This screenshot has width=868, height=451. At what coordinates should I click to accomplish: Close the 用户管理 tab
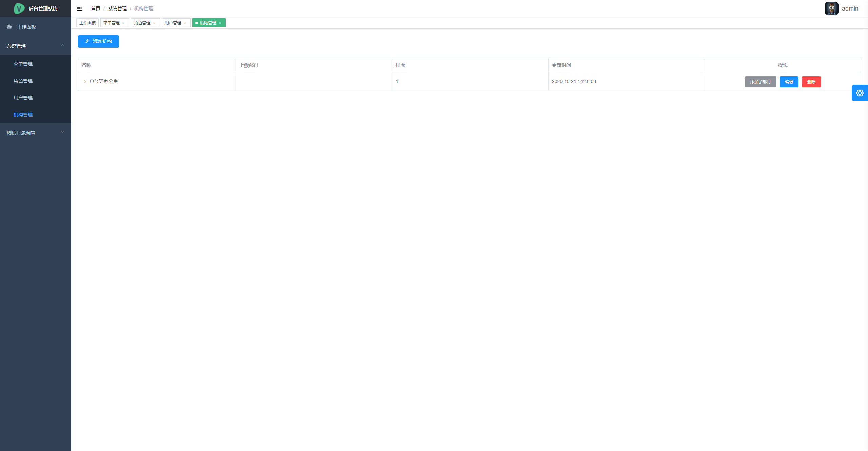(x=185, y=23)
